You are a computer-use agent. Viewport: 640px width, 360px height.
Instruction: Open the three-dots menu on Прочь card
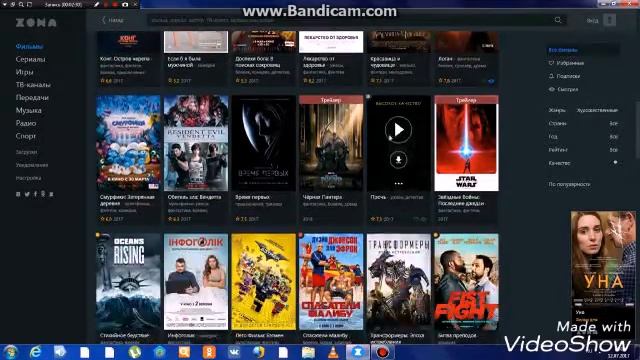398,184
